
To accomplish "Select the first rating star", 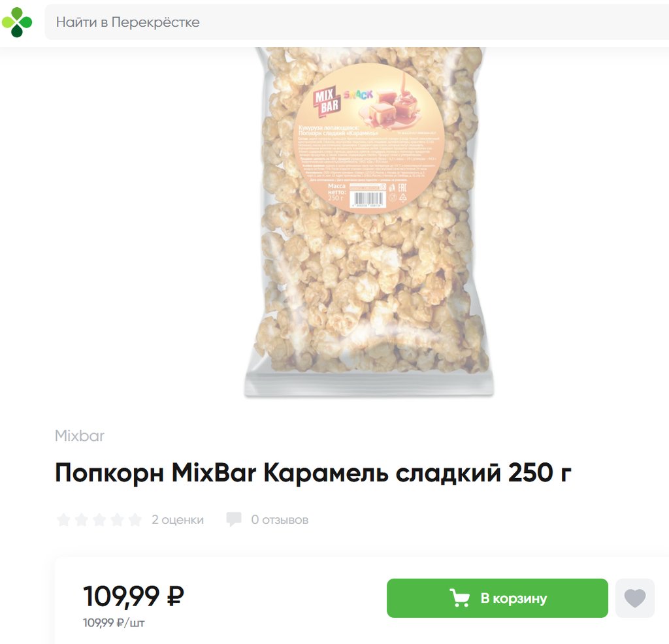I will coord(63,519).
